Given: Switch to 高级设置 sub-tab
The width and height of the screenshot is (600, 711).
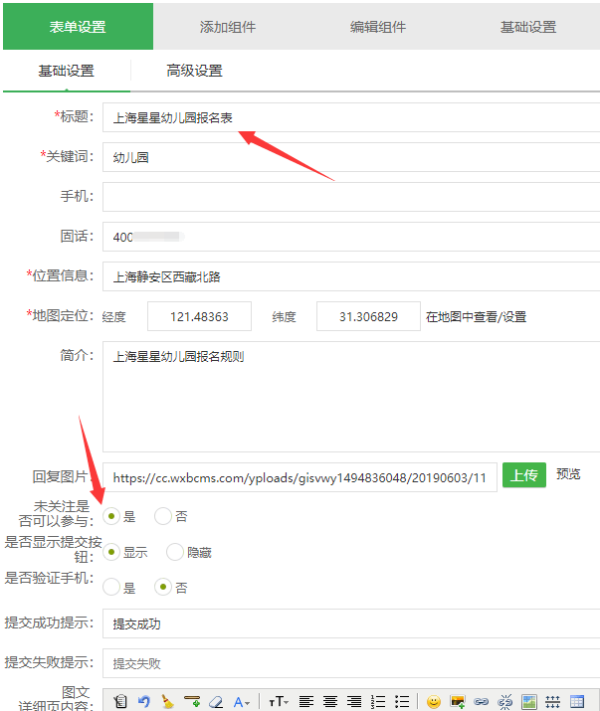Looking at the screenshot, I should [195, 71].
